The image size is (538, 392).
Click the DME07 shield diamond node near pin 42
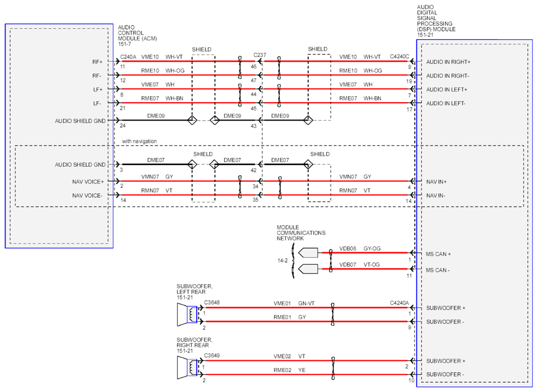pos(215,165)
